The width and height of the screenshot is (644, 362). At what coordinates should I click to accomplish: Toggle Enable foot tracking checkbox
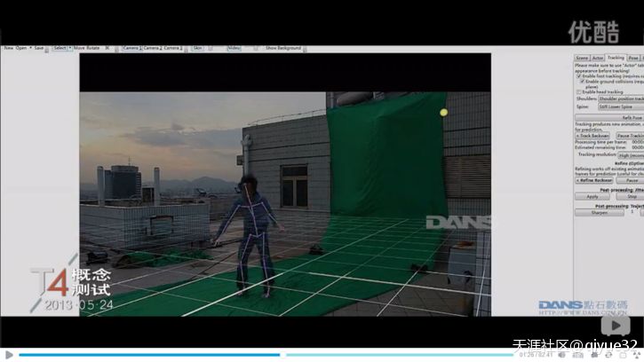pyautogui.click(x=579, y=76)
